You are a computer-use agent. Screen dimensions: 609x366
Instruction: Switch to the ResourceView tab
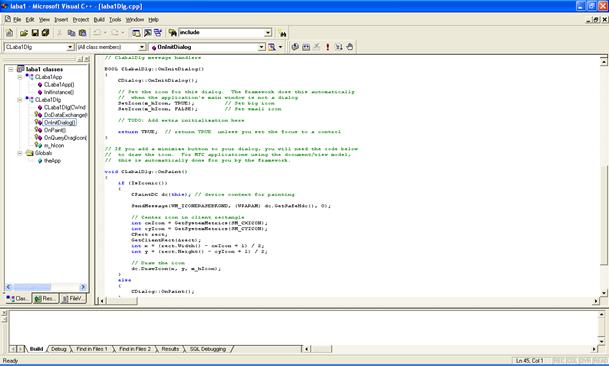click(45, 298)
